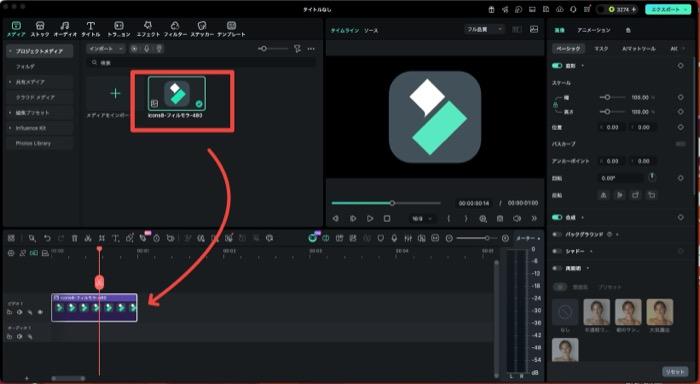The width and height of the screenshot is (700, 384).
Task: Take a preview snapshot with camera icon
Action: [500, 219]
